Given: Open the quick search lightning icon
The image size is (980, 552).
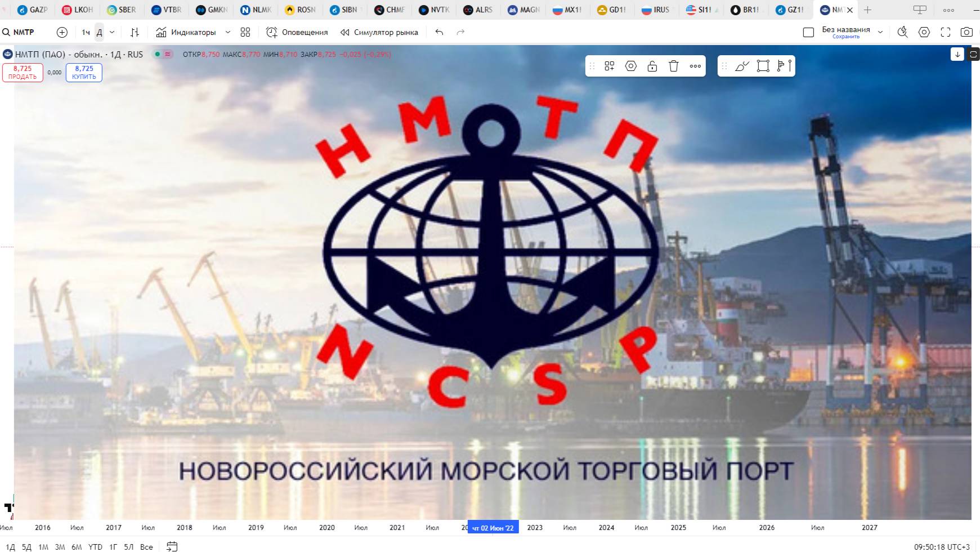Looking at the screenshot, I should pos(903,32).
